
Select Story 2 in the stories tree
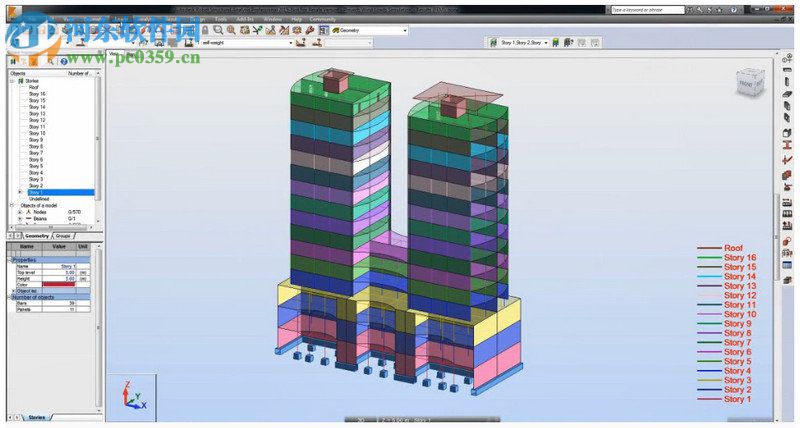(x=36, y=186)
